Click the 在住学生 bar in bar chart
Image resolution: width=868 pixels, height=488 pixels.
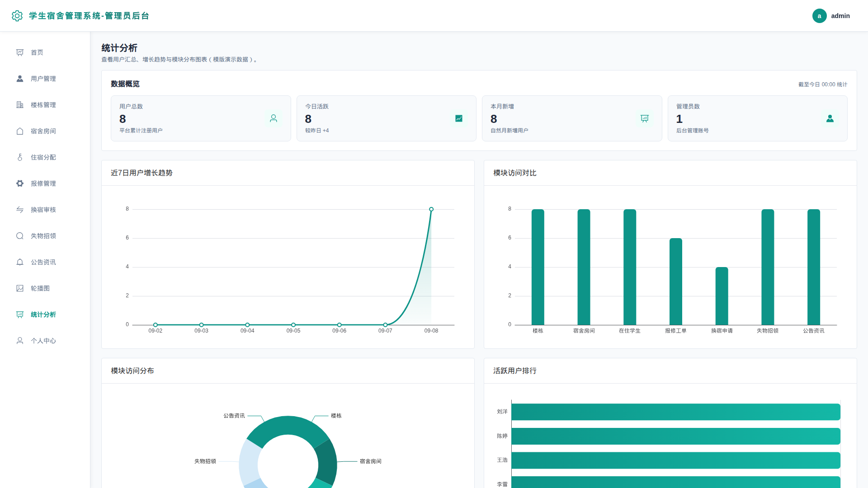630,267
